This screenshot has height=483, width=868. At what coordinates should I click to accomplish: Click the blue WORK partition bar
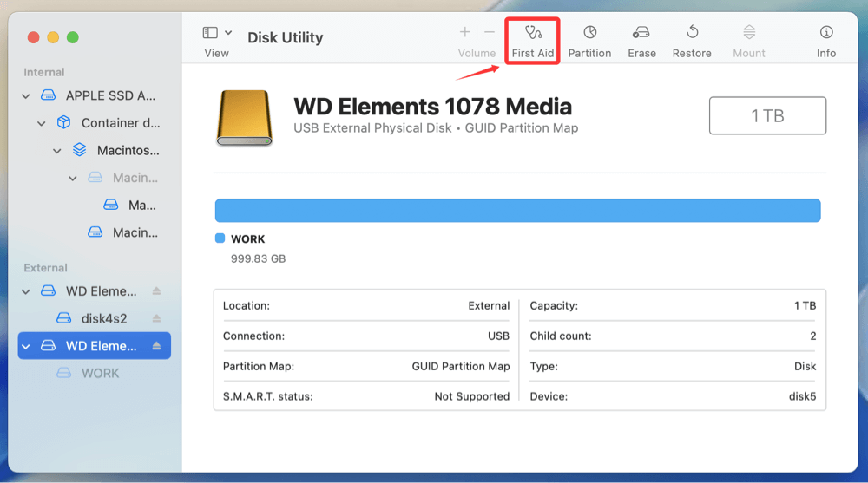coord(517,210)
